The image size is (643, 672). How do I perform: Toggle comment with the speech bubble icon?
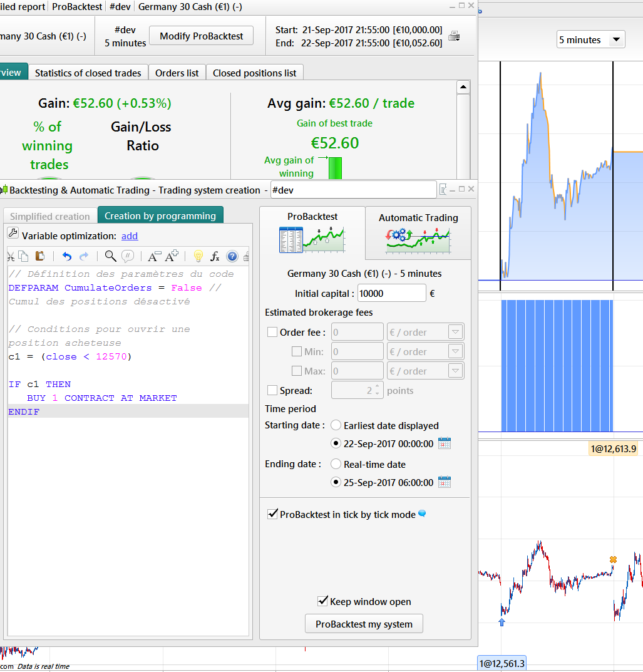[x=128, y=256]
